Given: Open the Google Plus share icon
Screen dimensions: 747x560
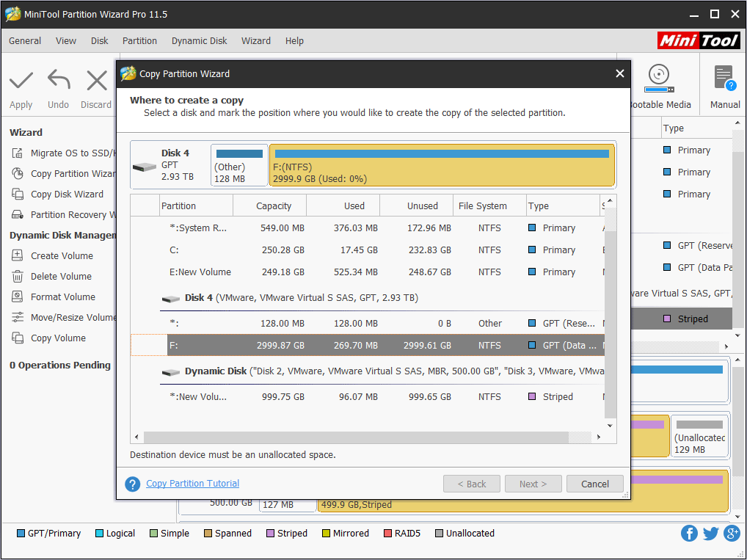Looking at the screenshot, I should pyautogui.click(x=732, y=533).
